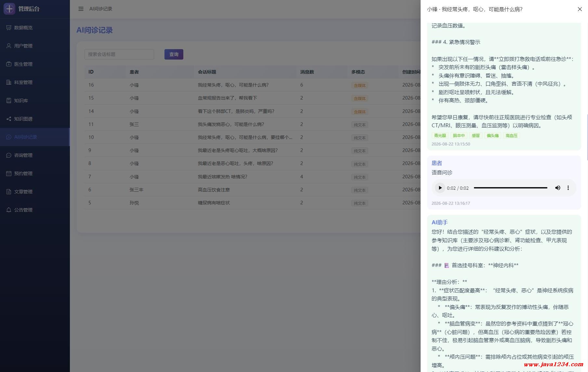Select row 我最近老是头疼呕心呕吐，大概啥原因?
This screenshot has width=588, height=372.
click(x=253, y=150)
